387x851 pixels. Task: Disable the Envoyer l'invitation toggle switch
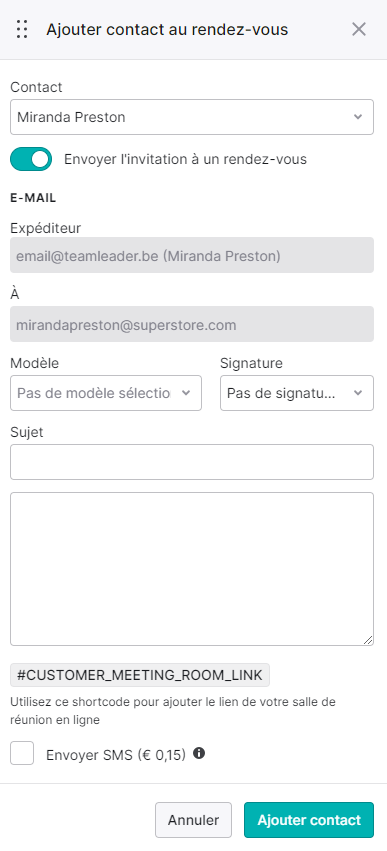coord(31,159)
